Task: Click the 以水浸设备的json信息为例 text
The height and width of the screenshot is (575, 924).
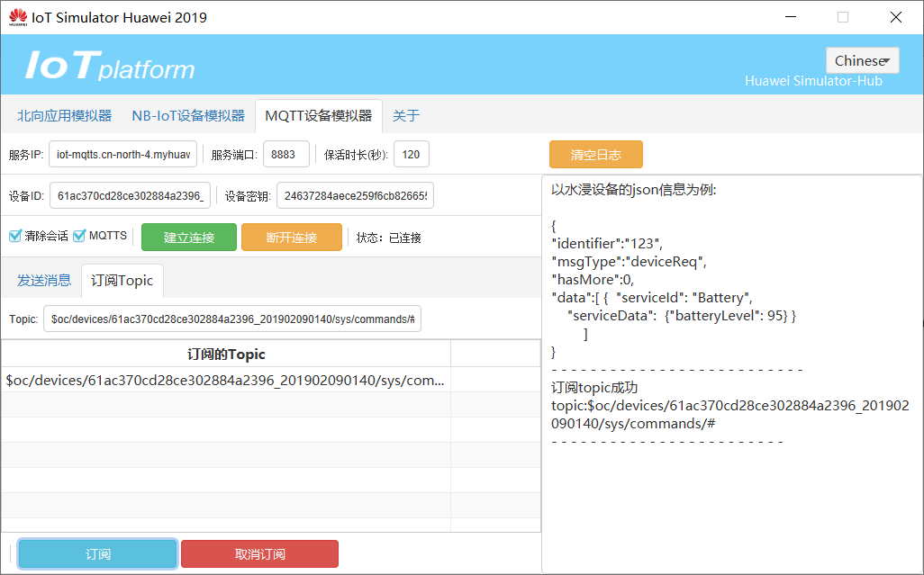Action: click(x=633, y=190)
